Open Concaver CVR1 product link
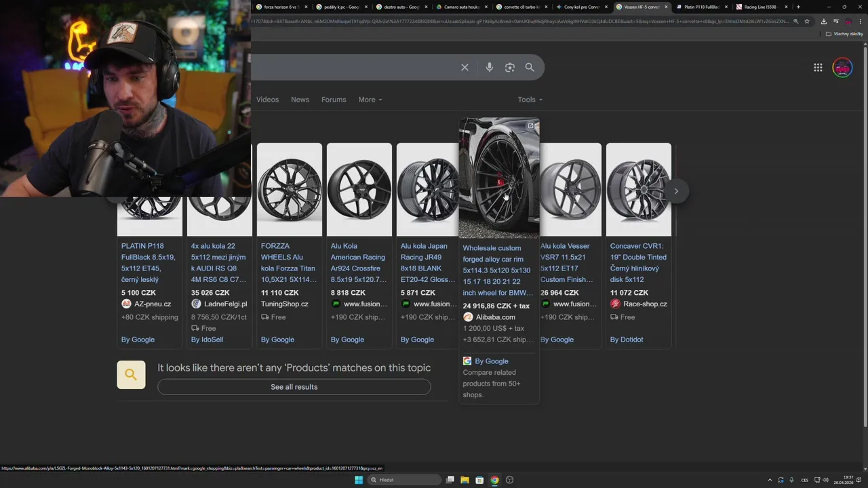This screenshot has width=868, height=488. click(638, 263)
